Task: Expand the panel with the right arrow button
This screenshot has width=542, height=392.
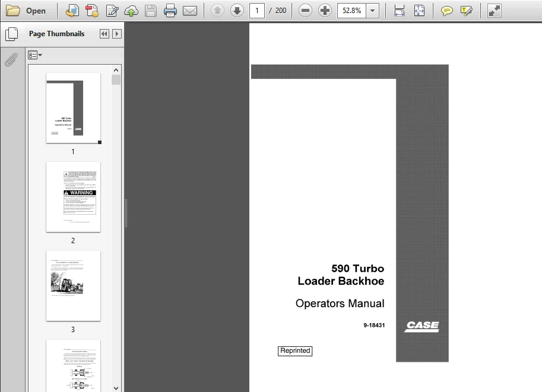Action: (117, 34)
